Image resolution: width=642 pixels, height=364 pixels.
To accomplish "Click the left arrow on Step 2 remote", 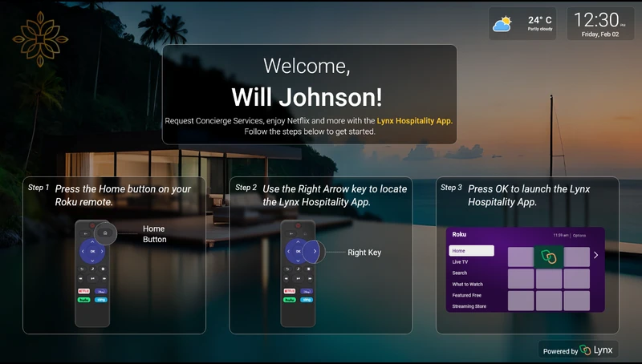I will coord(288,252).
